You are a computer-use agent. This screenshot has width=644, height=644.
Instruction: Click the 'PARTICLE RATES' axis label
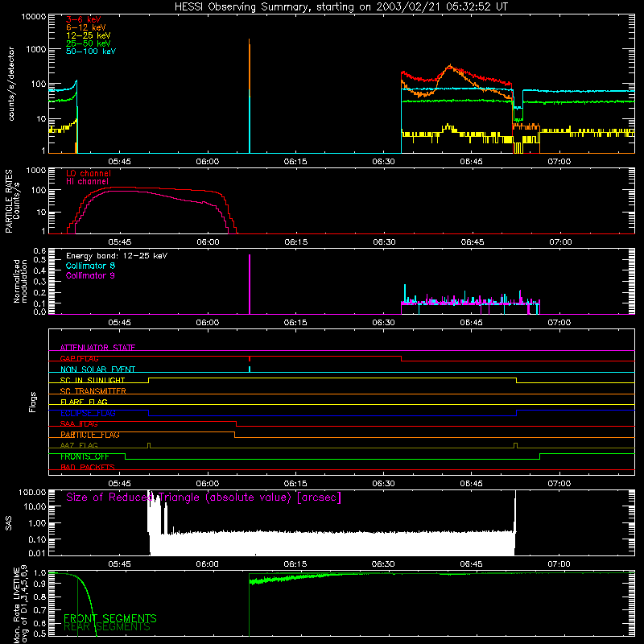click(9, 201)
